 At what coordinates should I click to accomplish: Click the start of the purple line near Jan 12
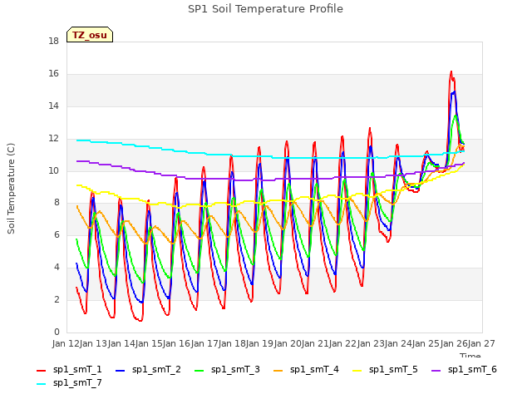tap(77, 161)
